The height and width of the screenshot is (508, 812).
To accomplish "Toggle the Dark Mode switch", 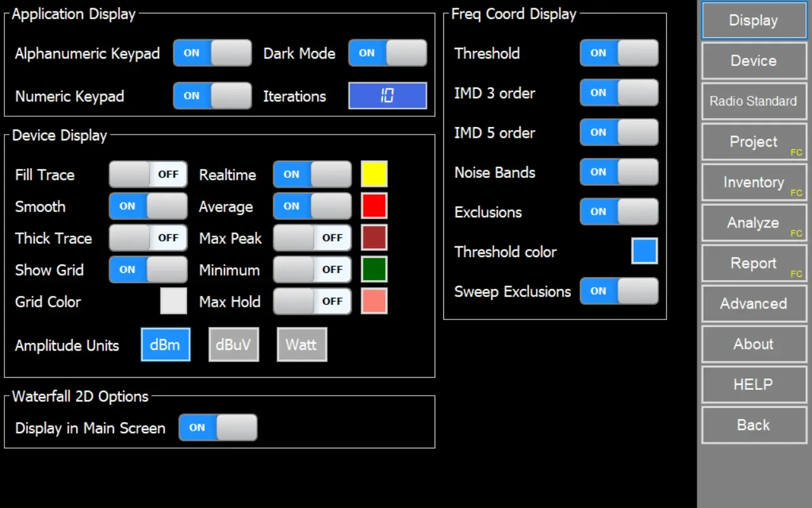I will [388, 53].
